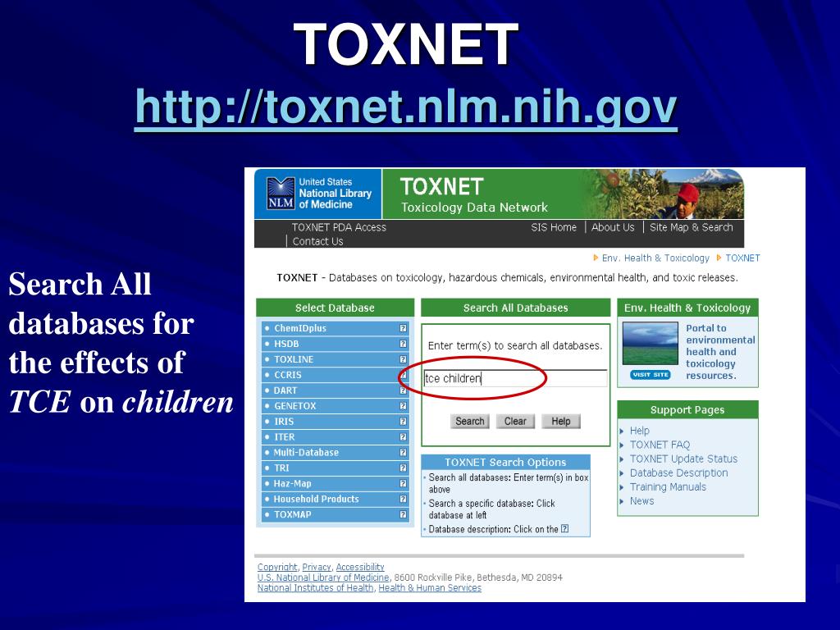Open the Haz-Map help question-mark icon
840x630 pixels.
click(403, 484)
